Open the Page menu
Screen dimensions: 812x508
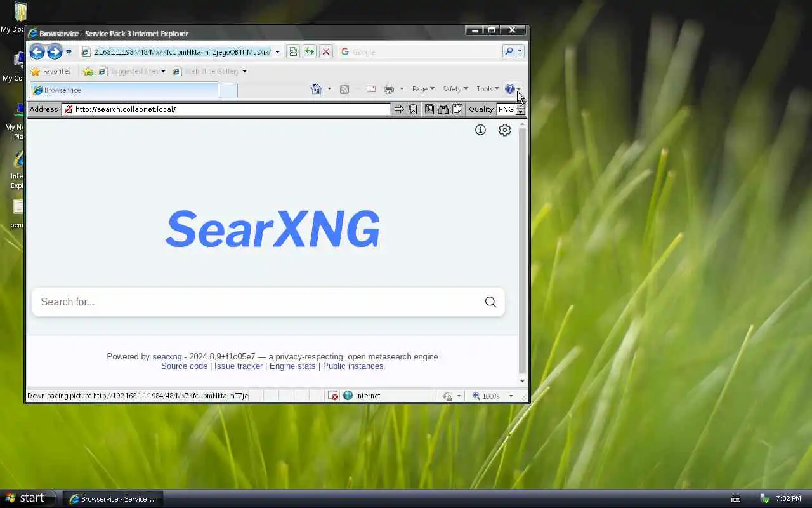tap(423, 89)
